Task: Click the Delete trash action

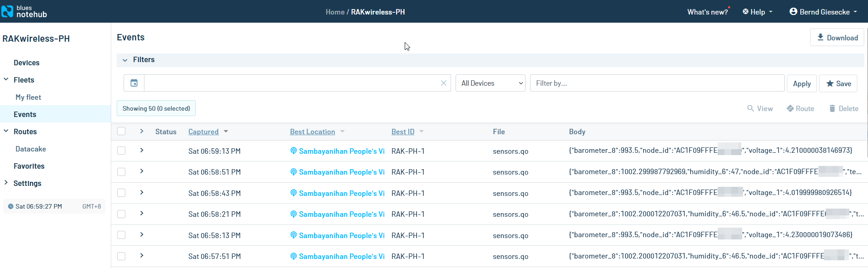Action: 843,108
